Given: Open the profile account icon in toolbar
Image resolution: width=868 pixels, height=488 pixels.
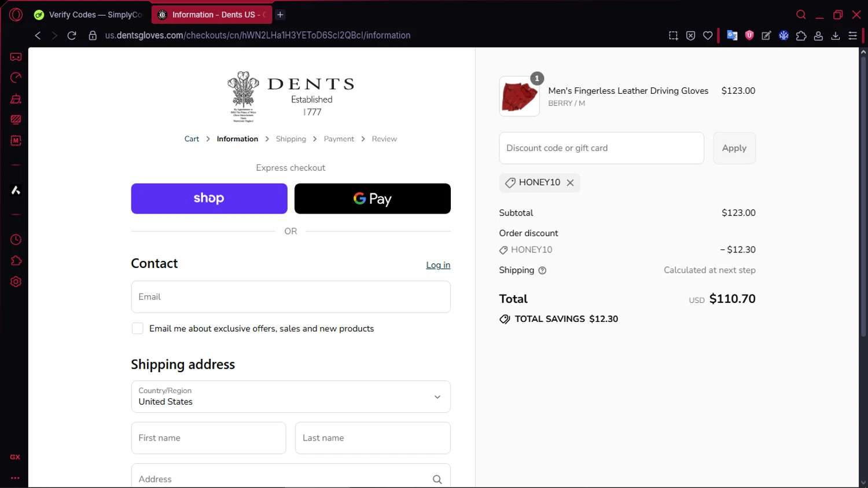Looking at the screenshot, I should click(818, 35).
